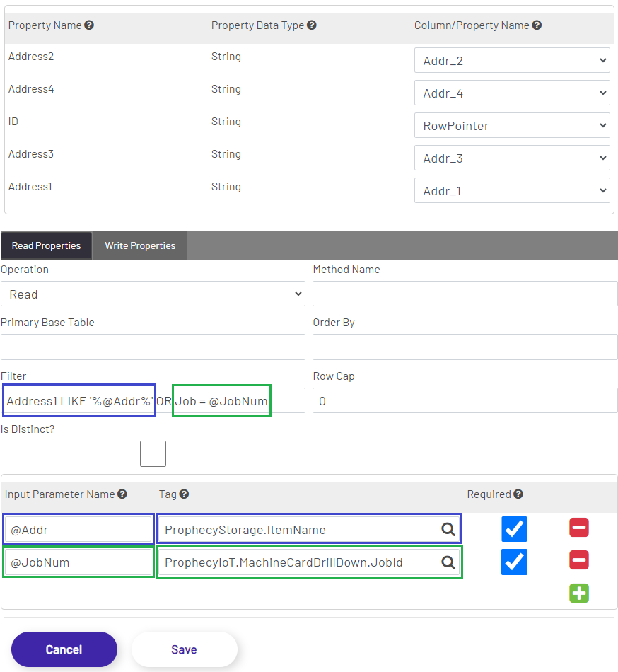Open the RowPointer column mapping dropdown
Viewport: 618px width, 672px height.
[x=511, y=125]
